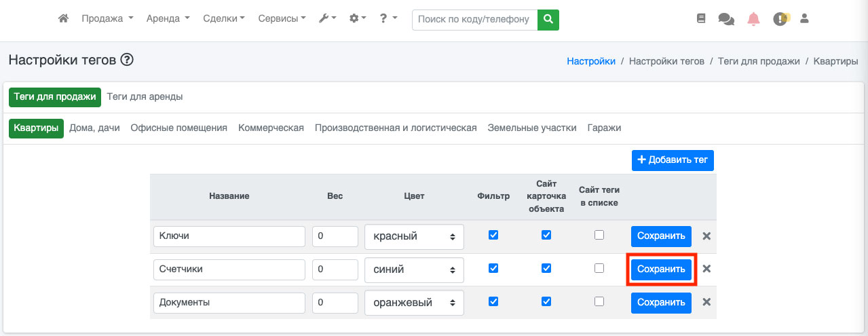This screenshot has width=868, height=336.
Task: Open the wrench tools menu
Action: 328,19
